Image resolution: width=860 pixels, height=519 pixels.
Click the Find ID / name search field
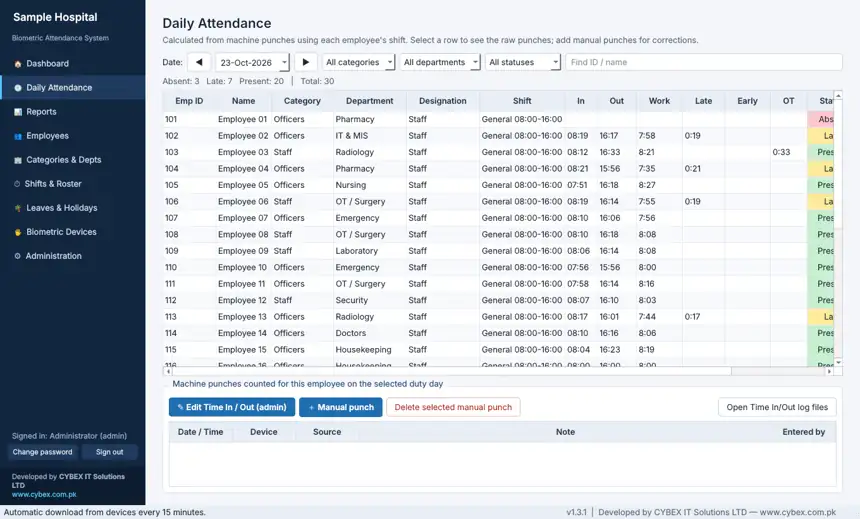[x=704, y=62]
